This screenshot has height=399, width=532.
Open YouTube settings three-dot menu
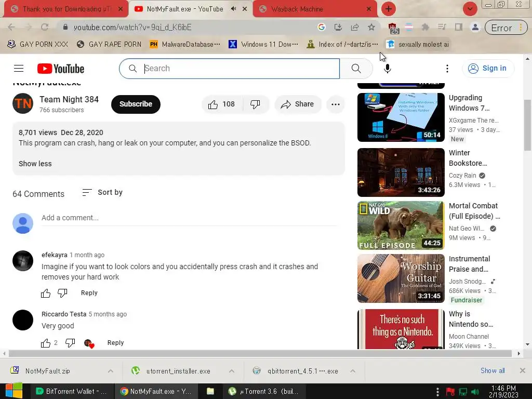(447, 69)
